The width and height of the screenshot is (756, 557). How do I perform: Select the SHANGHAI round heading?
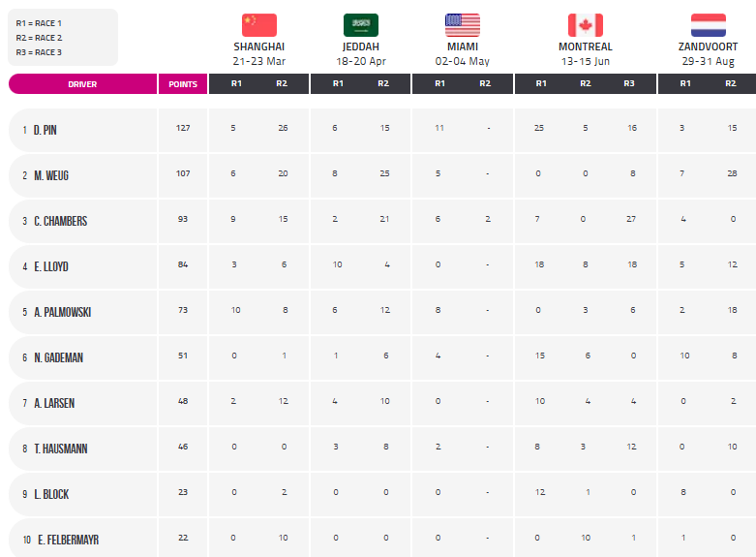pos(258,46)
